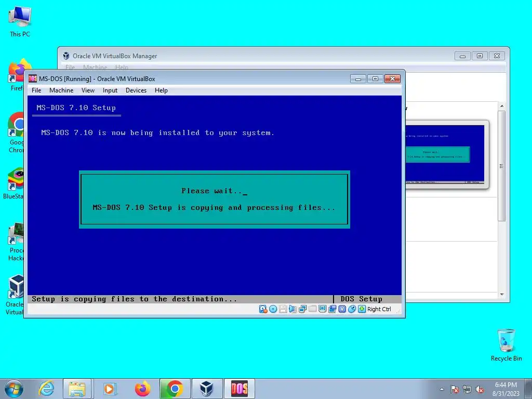The image size is (532, 399).
Task: Click the hard disk activity status icon
Action: pos(263,309)
